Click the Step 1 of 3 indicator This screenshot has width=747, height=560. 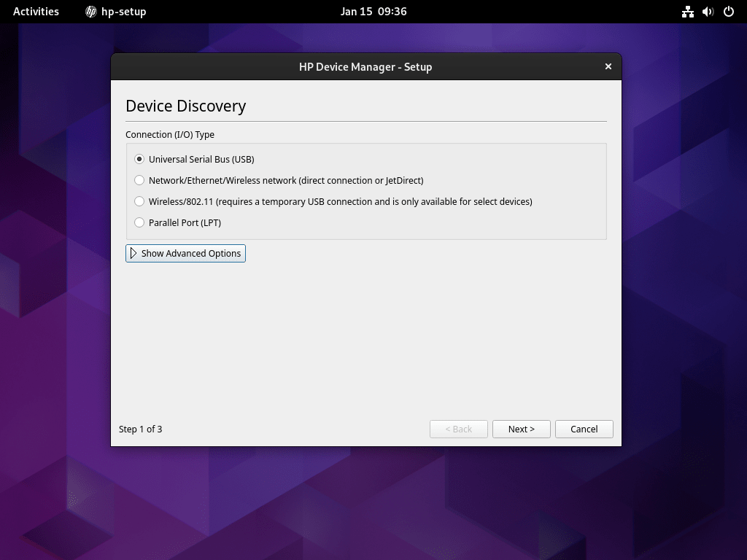[140, 429]
